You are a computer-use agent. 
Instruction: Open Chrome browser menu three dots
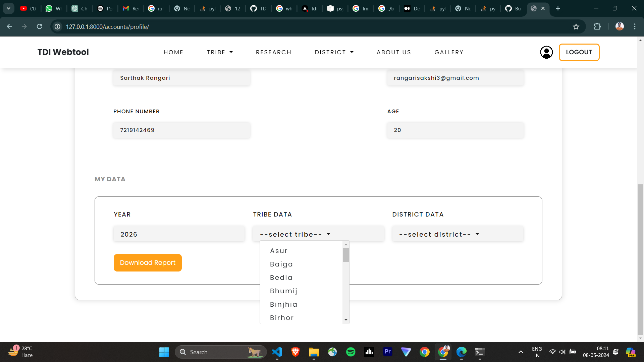pos(635,27)
